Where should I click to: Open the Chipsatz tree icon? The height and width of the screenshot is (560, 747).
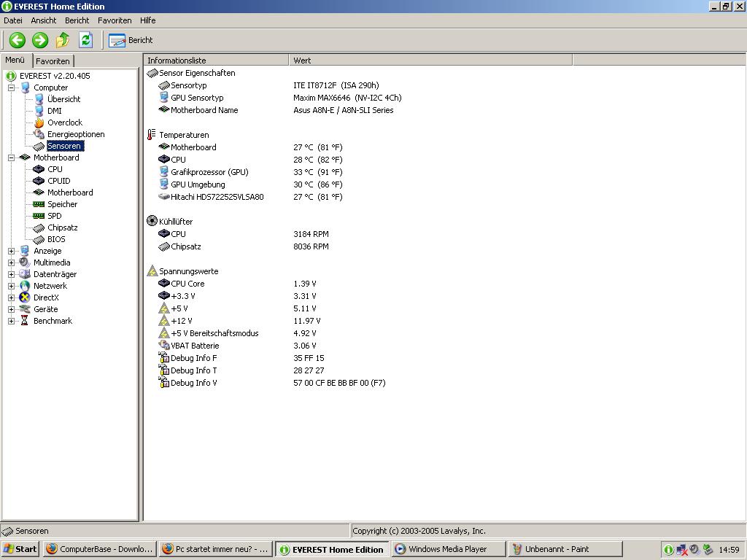click(x=39, y=227)
